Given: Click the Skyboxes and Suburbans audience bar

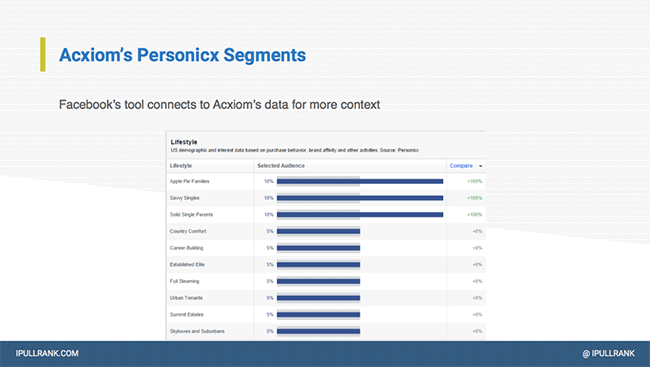Looking at the screenshot, I should (318, 331).
